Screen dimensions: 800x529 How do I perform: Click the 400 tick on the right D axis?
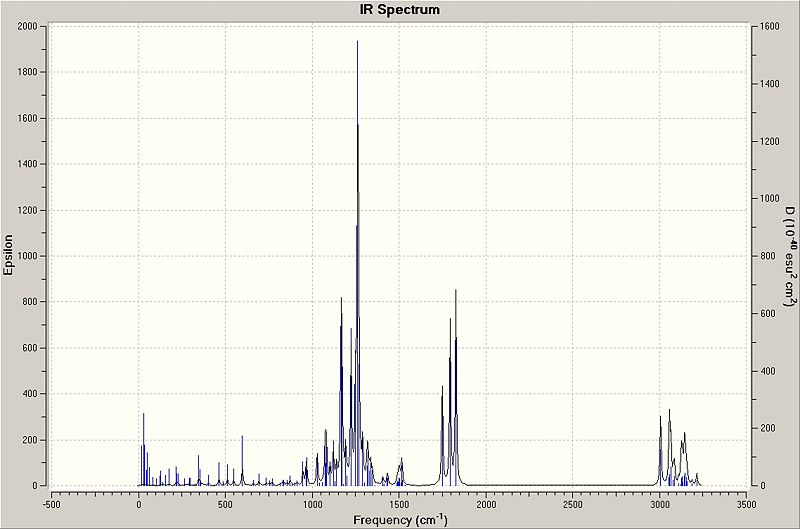[x=767, y=371]
